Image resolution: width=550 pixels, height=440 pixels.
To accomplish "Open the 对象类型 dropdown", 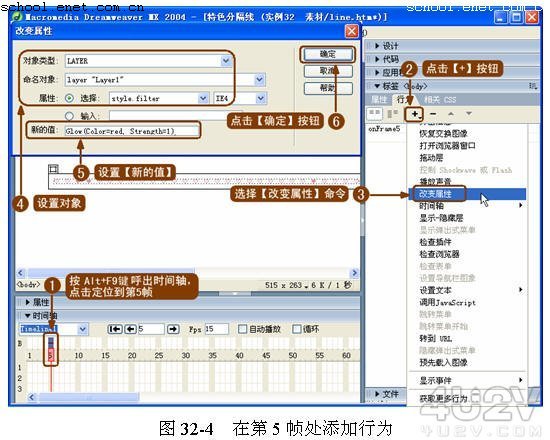I will 226,61.
